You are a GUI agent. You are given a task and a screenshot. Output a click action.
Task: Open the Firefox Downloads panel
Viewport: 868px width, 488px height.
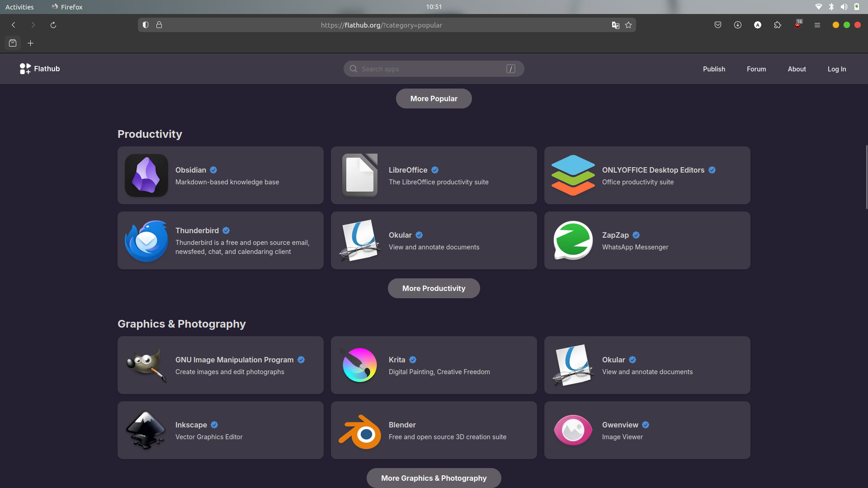(x=738, y=25)
